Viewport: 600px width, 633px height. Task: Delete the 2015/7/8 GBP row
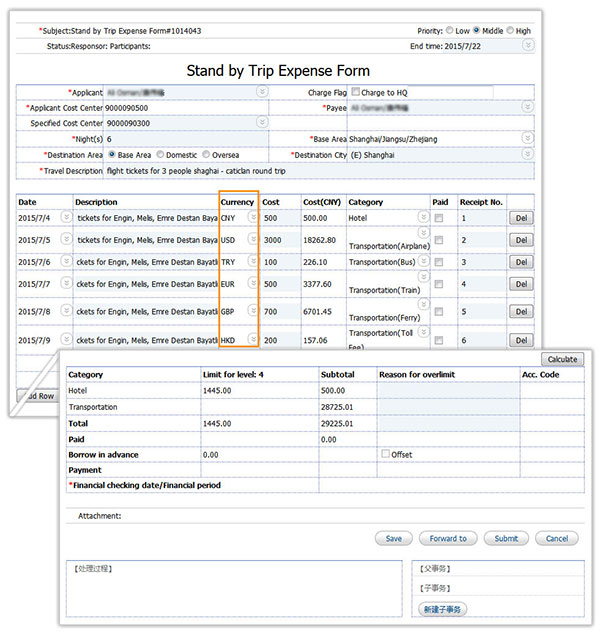click(x=521, y=311)
